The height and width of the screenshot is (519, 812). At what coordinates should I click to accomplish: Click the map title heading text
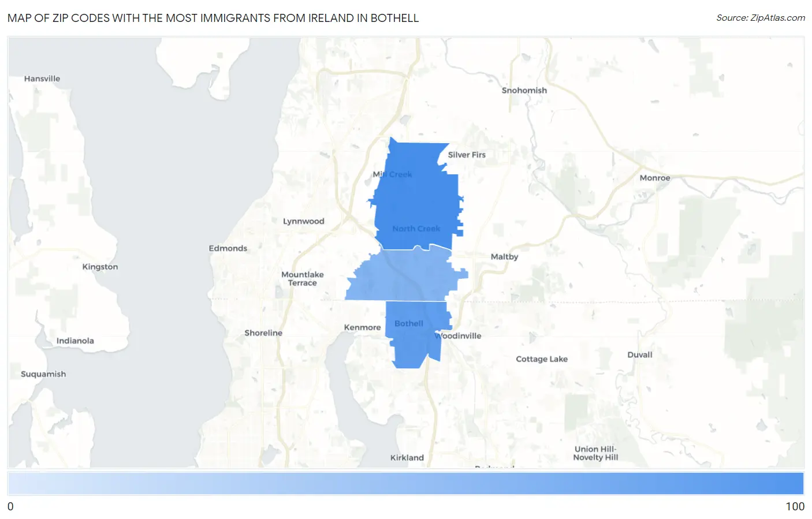click(x=213, y=18)
